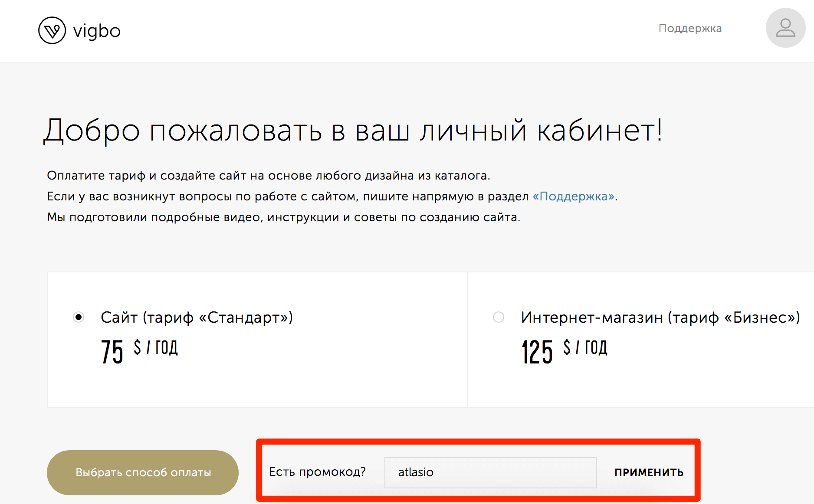Click the $ / год unit under Бизнес
The image size is (814, 504).
(x=585, y=347)
